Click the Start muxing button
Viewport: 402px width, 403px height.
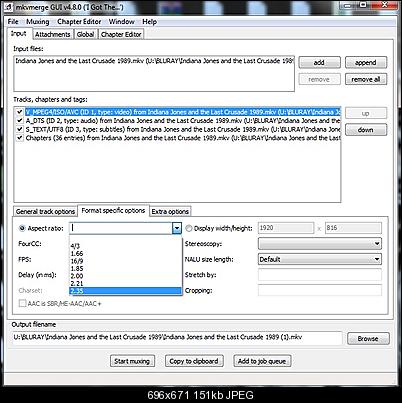132,361
